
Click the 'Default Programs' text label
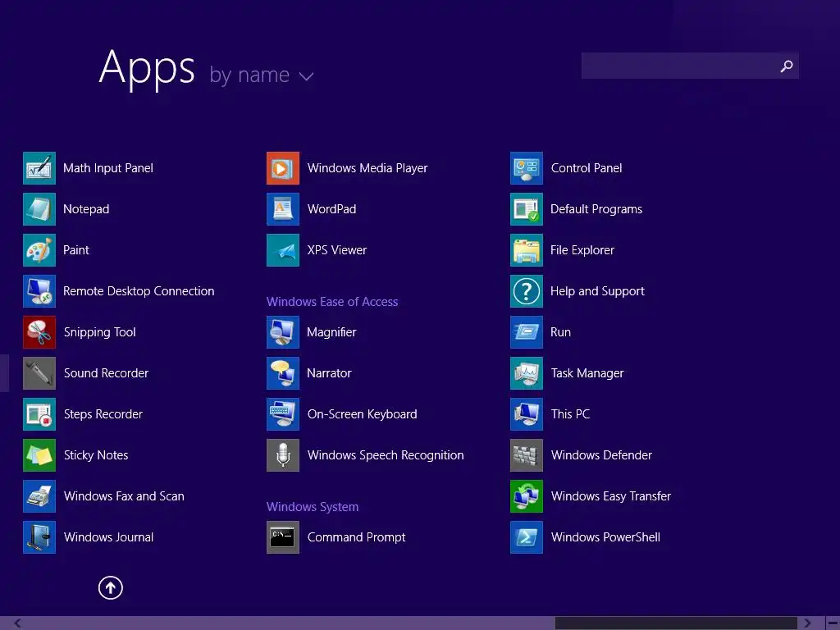596,209
